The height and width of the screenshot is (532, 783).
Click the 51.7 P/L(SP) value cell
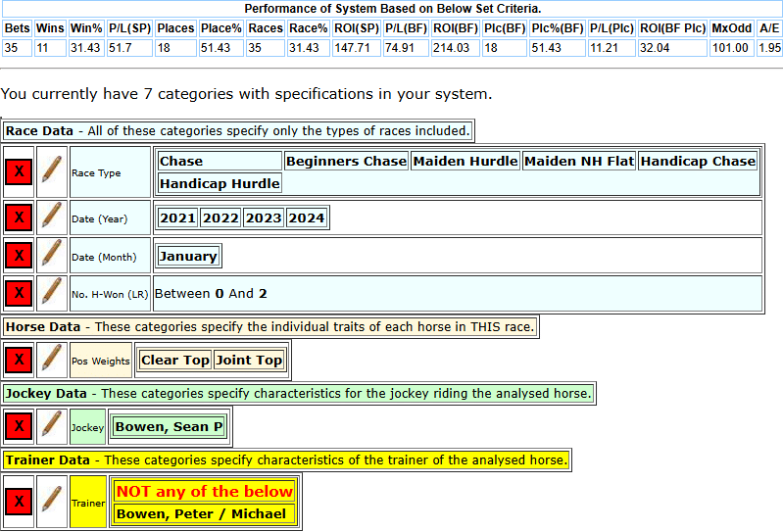pyautogui.click(x=129, y=48)
